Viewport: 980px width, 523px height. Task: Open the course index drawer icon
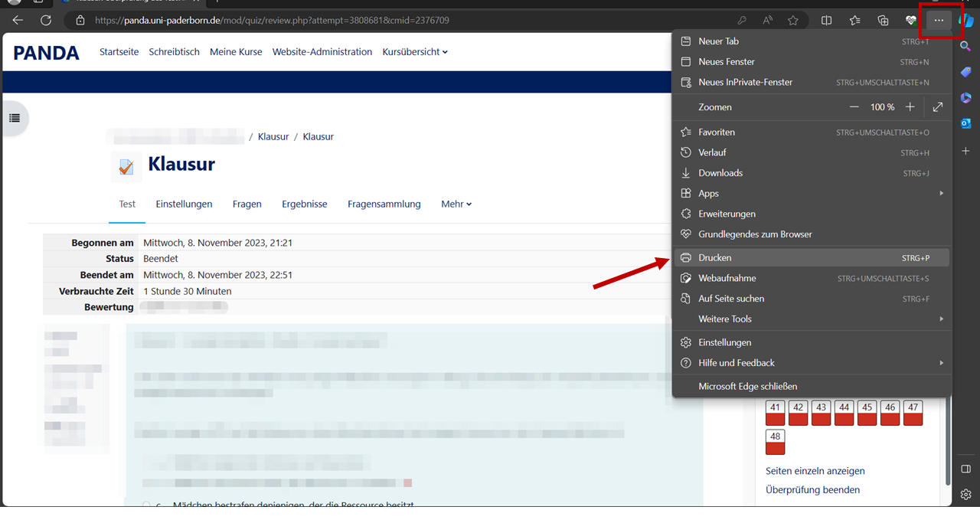(x=15, y=118)
